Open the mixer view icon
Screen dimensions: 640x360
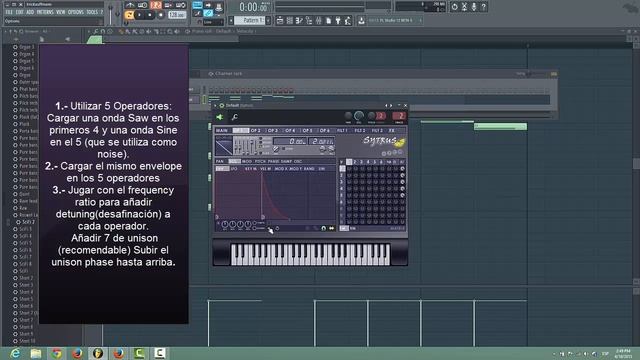[x=318, y=20]
